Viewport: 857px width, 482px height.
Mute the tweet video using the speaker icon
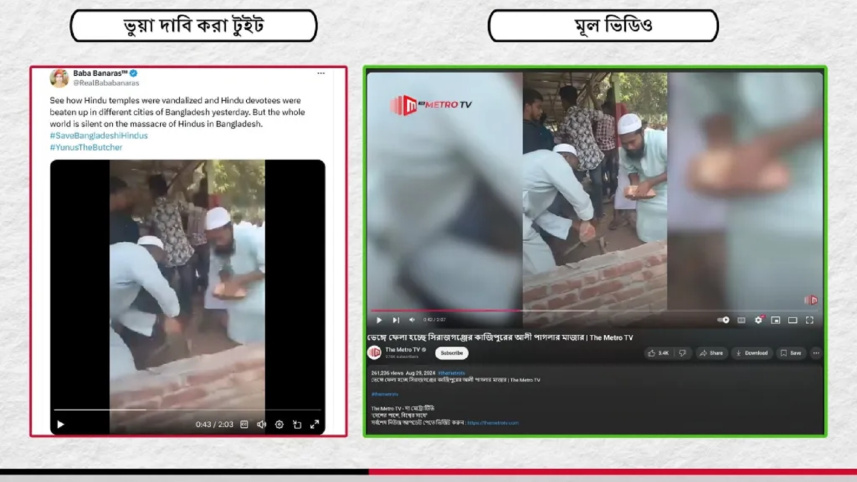pos(261,424)
